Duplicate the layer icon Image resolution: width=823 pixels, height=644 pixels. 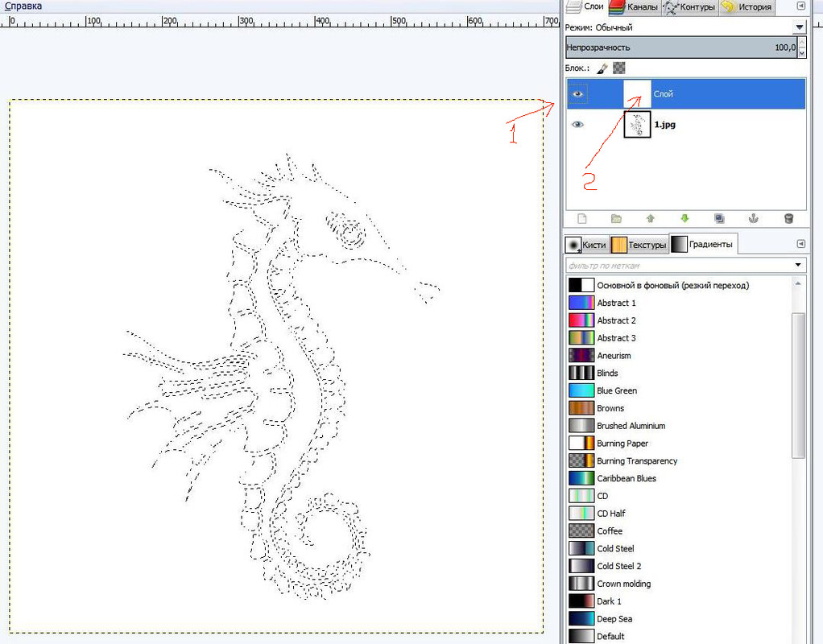[x=719, y=218]
